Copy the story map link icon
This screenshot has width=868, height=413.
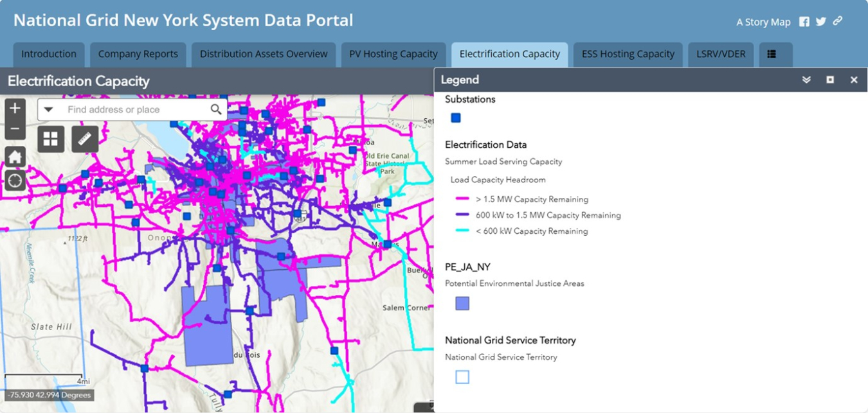[x=838, y=21]
